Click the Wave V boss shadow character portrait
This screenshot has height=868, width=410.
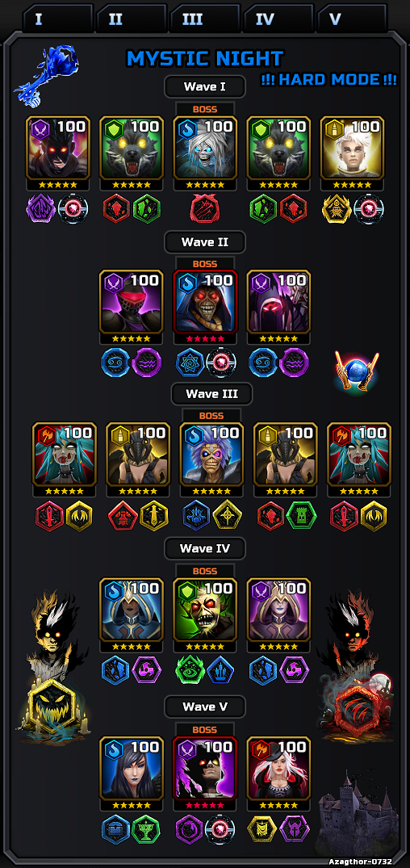click(205, 768)
